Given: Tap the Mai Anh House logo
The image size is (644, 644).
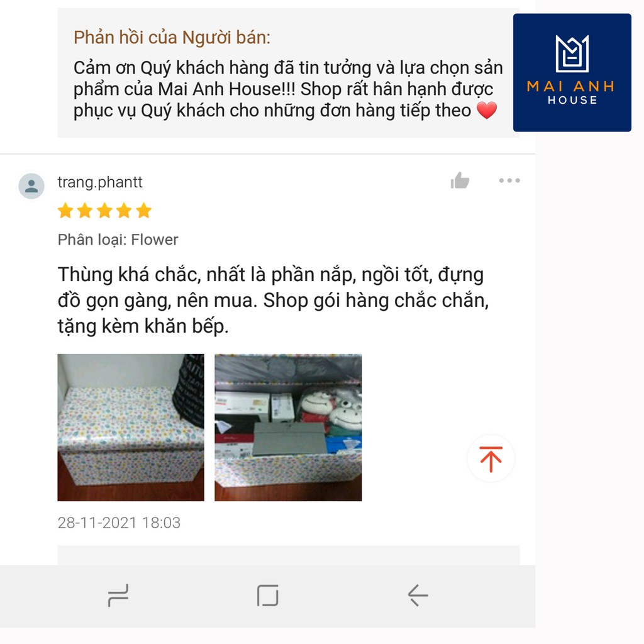Looking at the screenshot, I should point(572,72).
